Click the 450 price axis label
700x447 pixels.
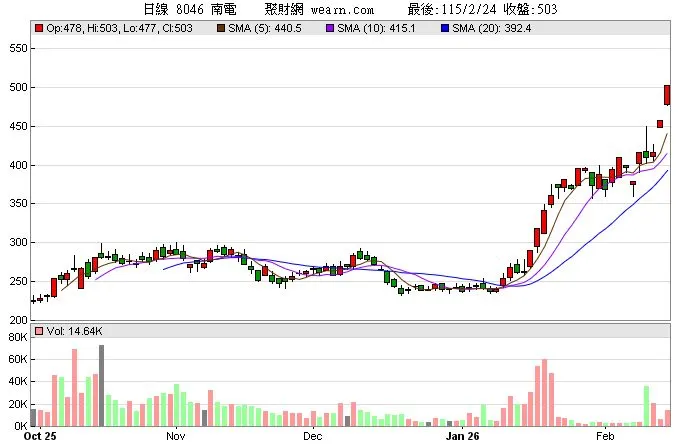point(18,126)
